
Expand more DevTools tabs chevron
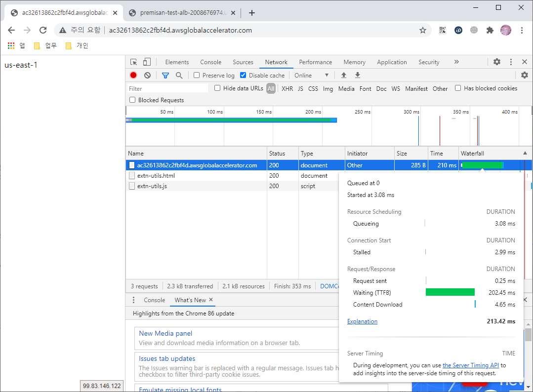pyautogui.click(x=456, y=62)
